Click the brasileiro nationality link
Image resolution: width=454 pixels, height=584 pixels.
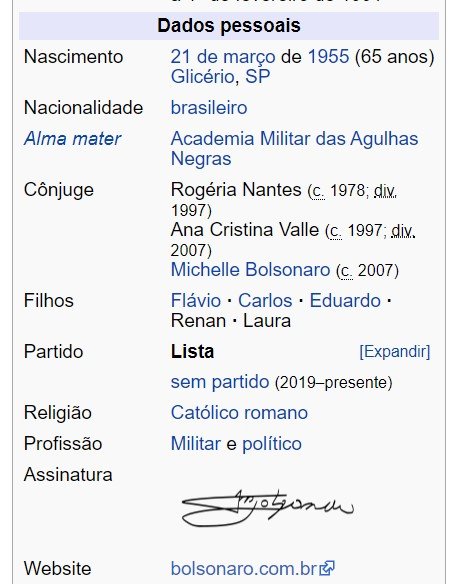pyautogui.click(x=209, y=108)
